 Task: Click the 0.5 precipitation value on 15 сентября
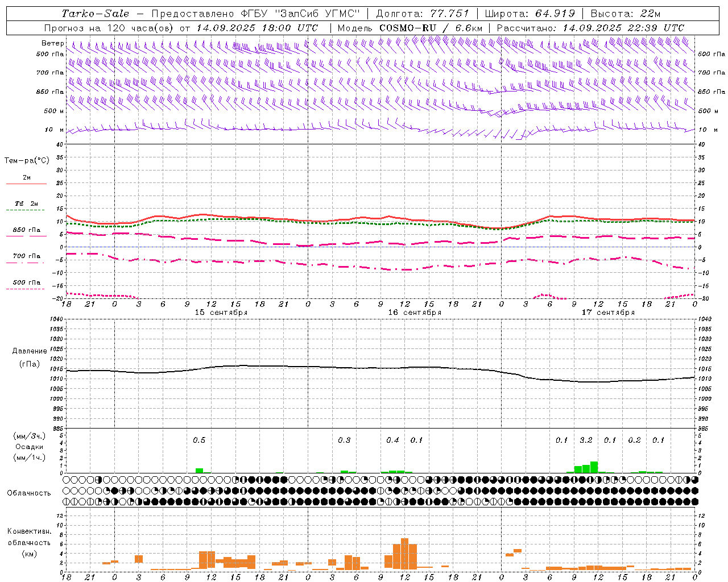(199, 440)
